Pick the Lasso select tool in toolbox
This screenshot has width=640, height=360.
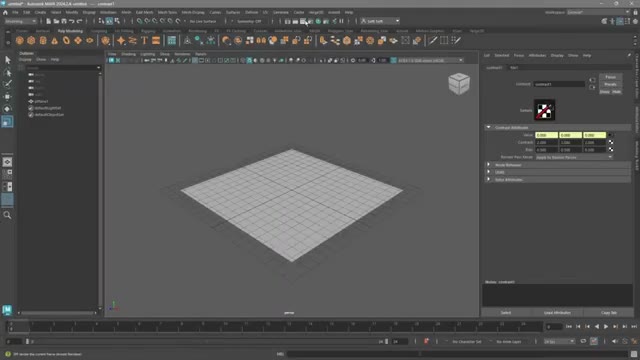point(7,72)
